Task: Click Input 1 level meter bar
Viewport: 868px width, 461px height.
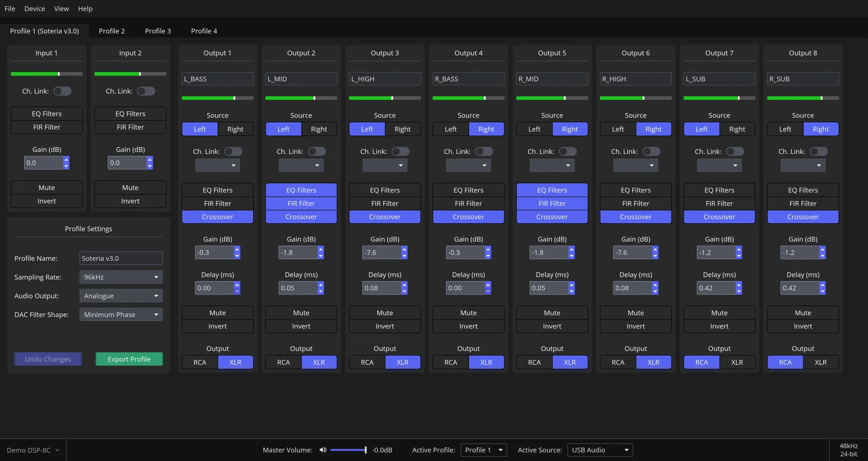Action: click(x=47, y=74)
